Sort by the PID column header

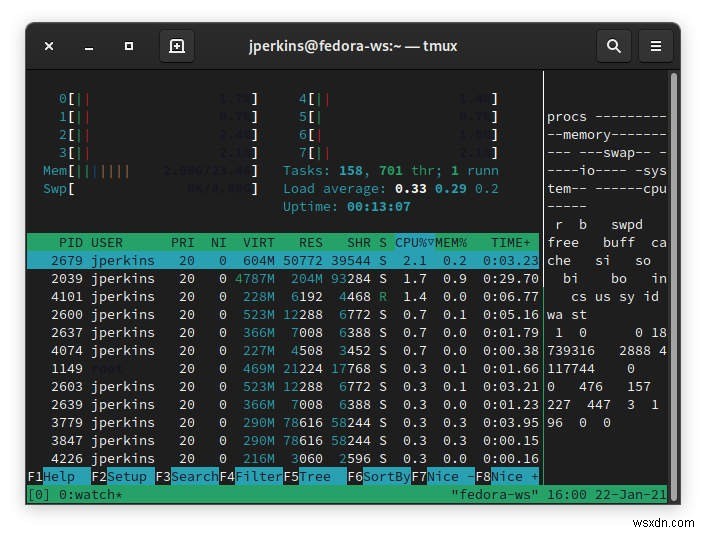pyautogui.click(x=71, y=243)
